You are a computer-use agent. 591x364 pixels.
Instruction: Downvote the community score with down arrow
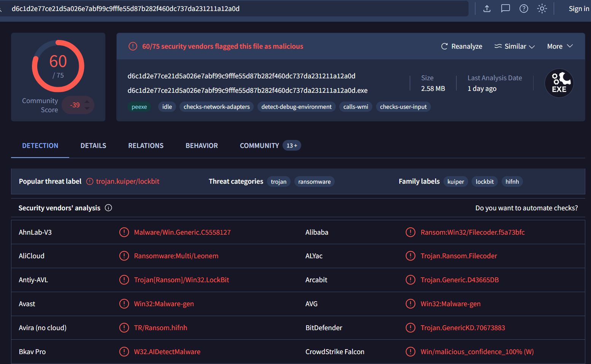(x=87, y=108)
